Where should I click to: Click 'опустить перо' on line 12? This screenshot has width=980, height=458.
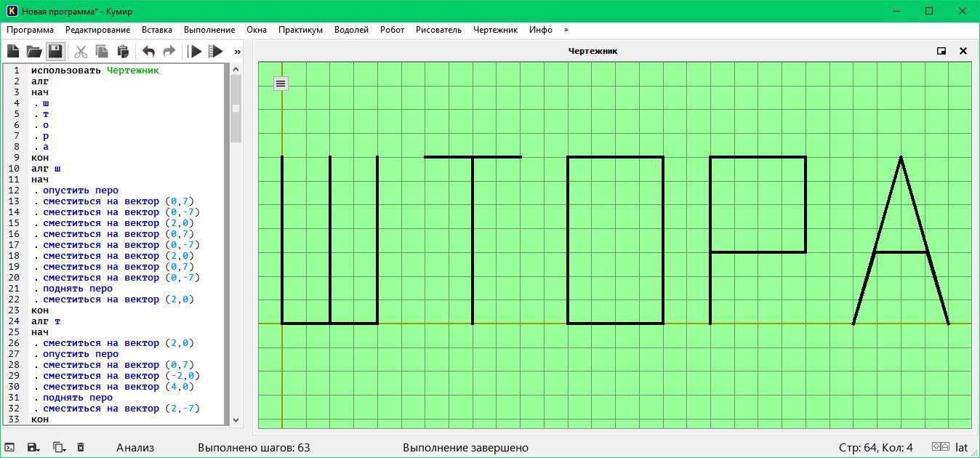tap(80, 190)
